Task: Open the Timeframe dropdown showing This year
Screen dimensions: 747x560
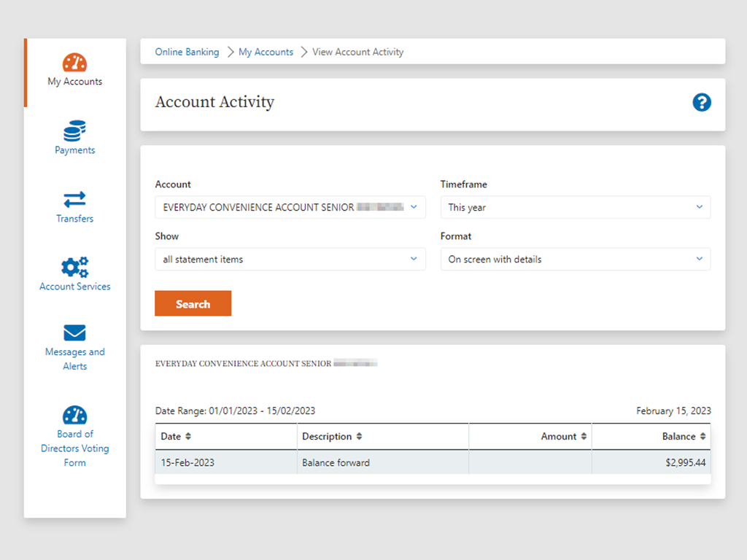Action: coord(576,207)
